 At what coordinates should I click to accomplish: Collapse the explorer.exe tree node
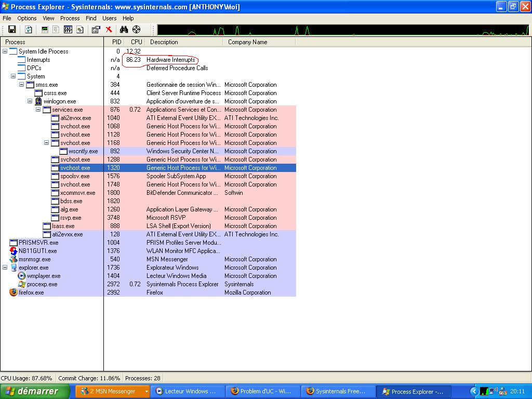pyautogui.click(x=5, y=268)
